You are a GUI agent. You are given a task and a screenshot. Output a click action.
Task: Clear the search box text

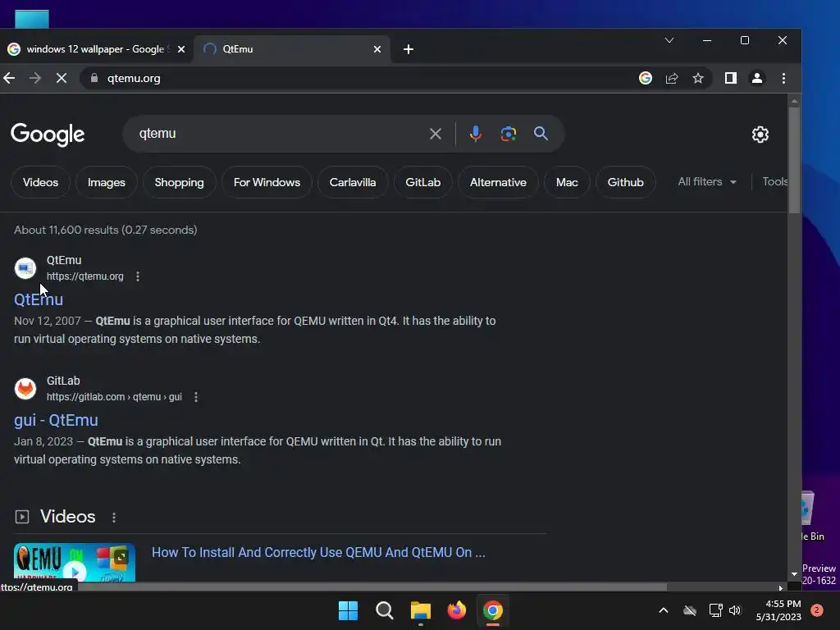(x=436, y=134)
